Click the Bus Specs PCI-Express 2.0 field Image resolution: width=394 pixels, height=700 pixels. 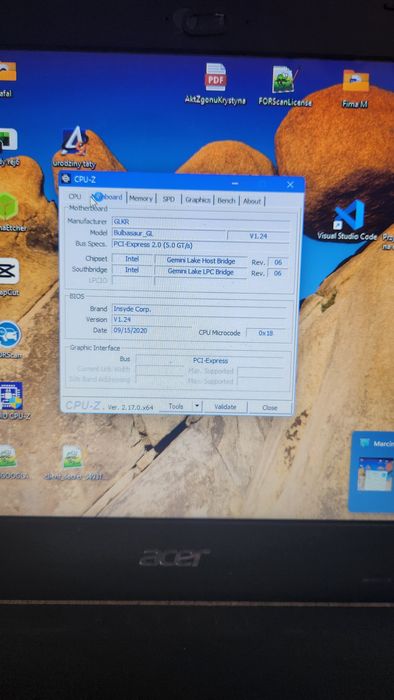point(200,246)
